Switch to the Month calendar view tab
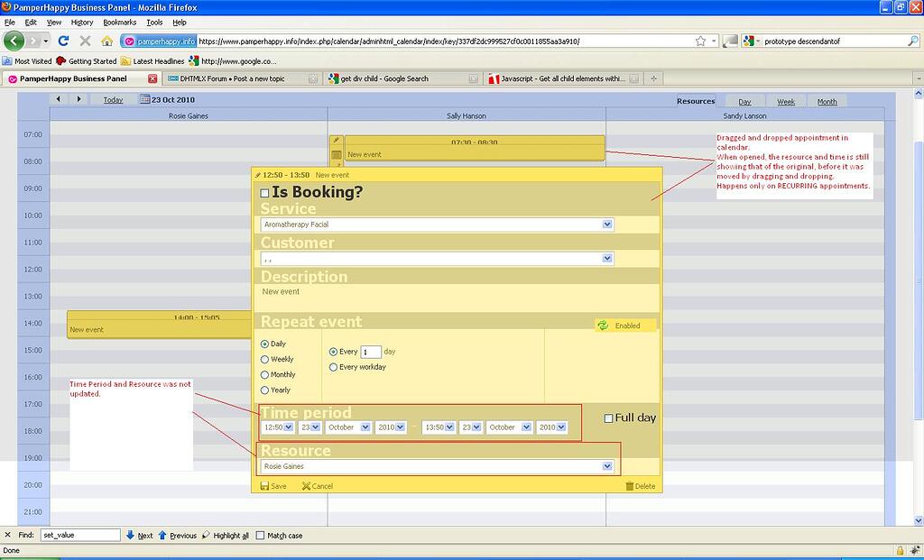This screenshot has width=924, height=560. [x=827, y=101]
